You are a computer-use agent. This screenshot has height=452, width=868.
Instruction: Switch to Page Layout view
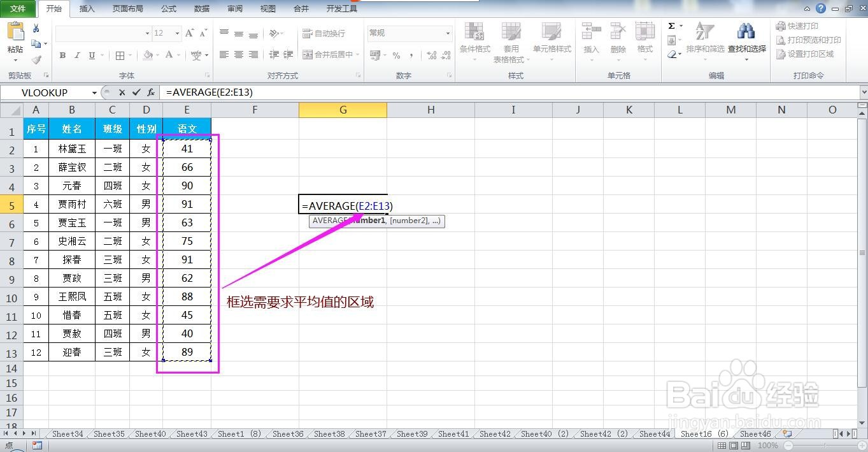click(734, 446)
